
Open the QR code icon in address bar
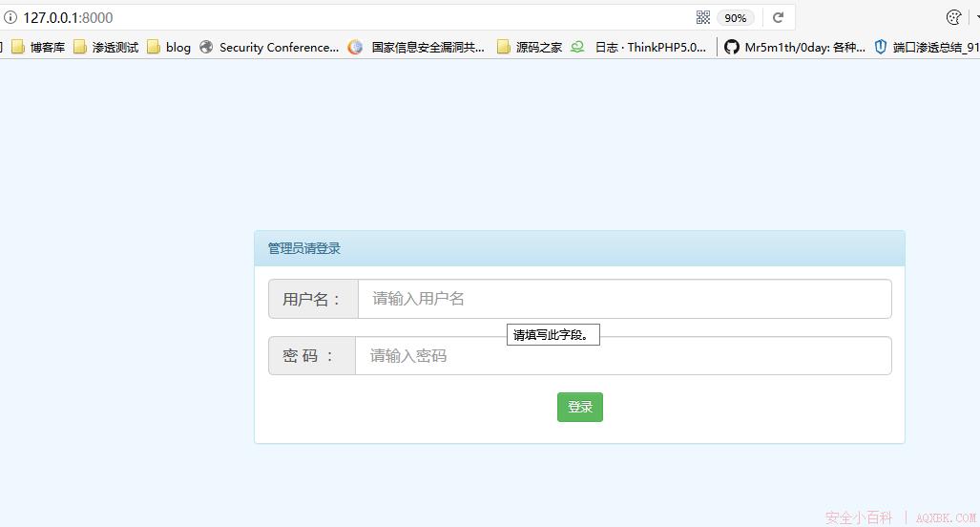[x=703, y=17]
